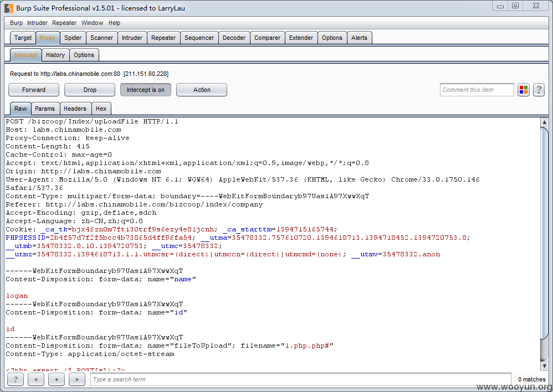Image resolution: width=553 pixels, height=392 pixels.
Task: Open the Decoder tab
Action: [x=234, y=38]
